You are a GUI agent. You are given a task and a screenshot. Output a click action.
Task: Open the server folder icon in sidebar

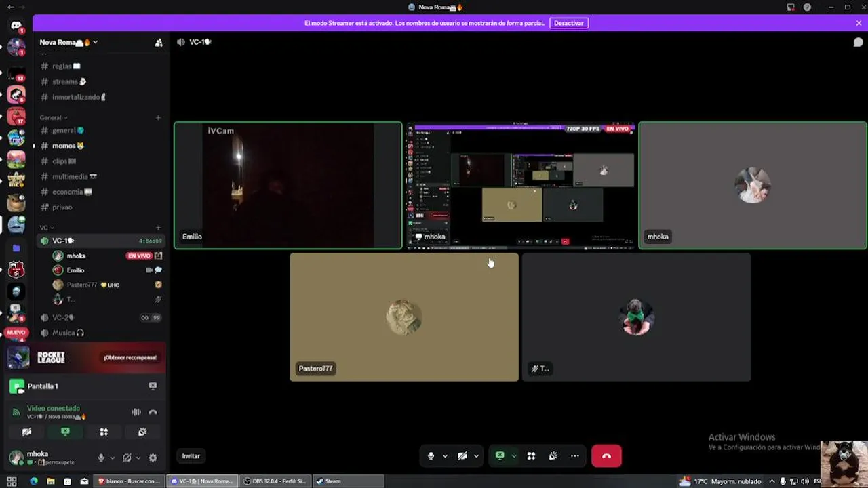click(x=16, y=248)
